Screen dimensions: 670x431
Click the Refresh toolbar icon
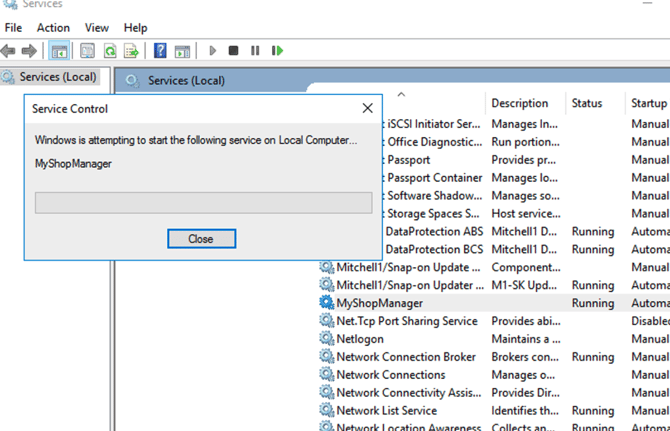(109, 50)
